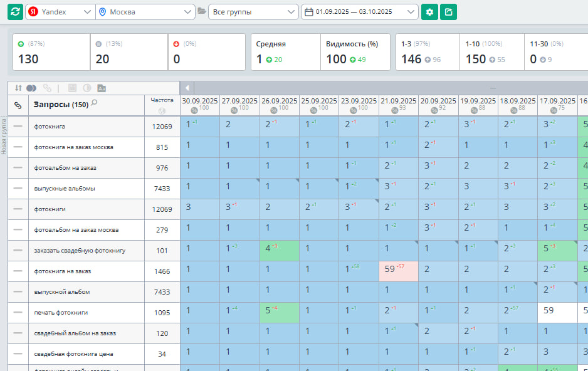Click the globe icon under Частота

[x=162, y=110]
